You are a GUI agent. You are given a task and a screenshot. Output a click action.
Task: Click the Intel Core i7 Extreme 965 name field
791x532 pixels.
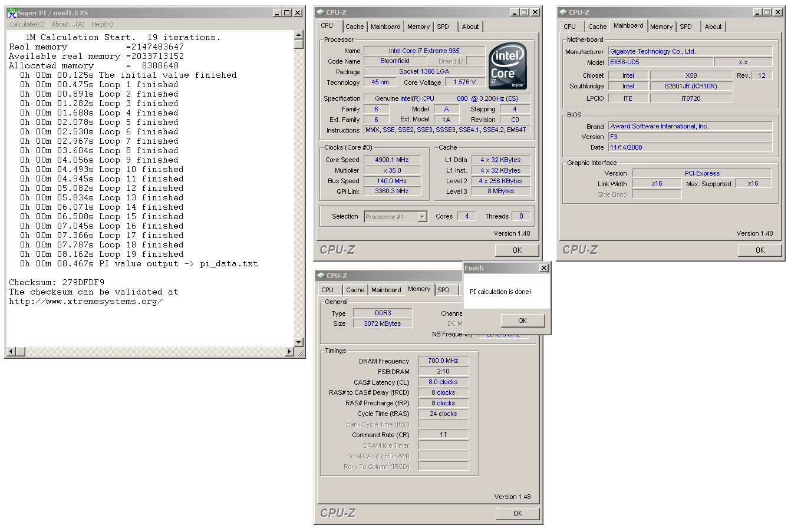[x=424, y=51]
